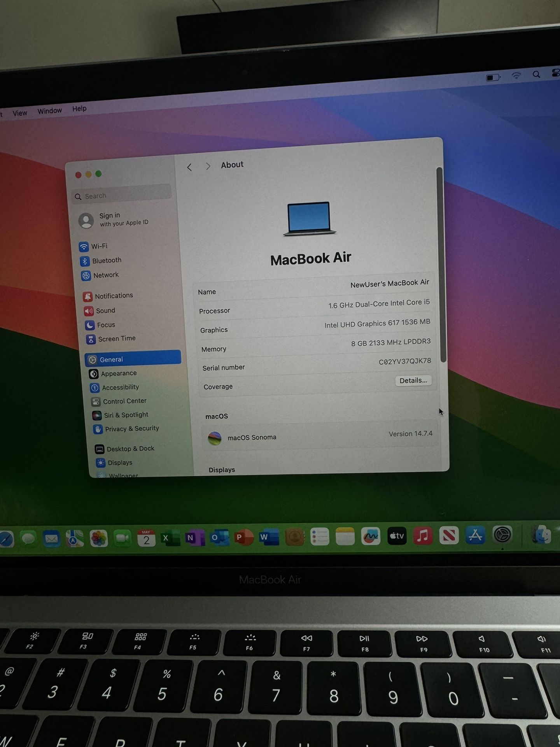This screenshot has height=747, width=560.
Task: Open Notifications settings
Action: (108, 296)
